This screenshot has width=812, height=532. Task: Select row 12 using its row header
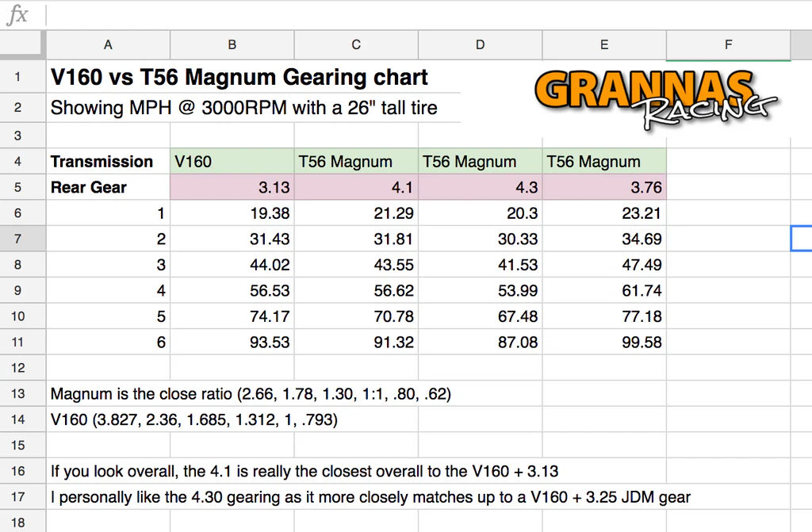click(23, 368)
